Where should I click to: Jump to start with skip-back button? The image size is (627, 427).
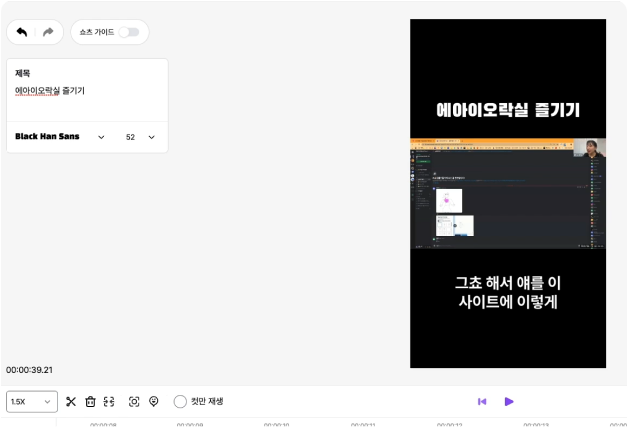coord(482,401)
